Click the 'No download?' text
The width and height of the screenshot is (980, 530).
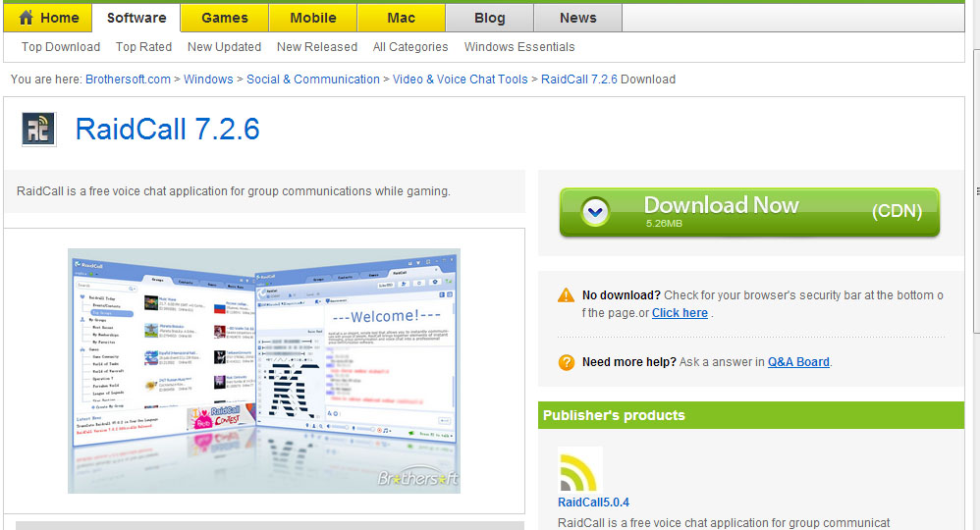pos(622,295)
